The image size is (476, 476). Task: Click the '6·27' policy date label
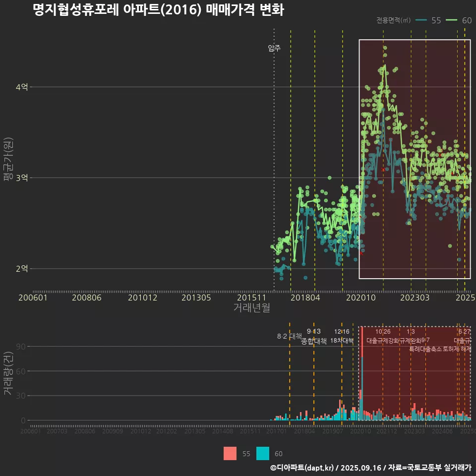pos(465,332)
